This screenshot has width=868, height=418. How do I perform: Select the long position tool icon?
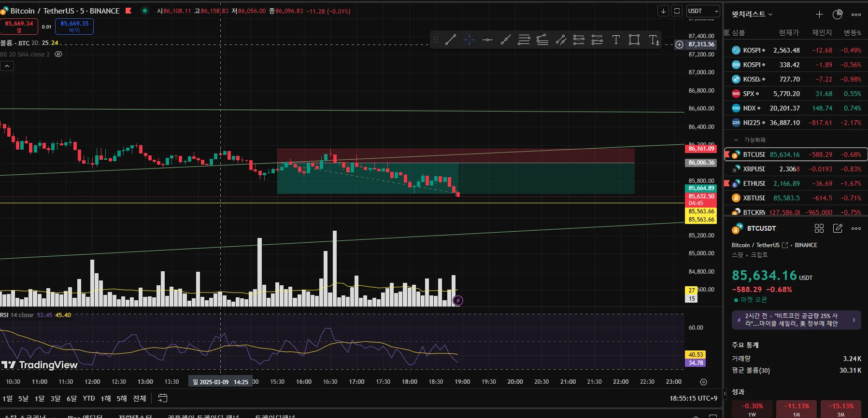pyautogui.click(x=579, y=40)
